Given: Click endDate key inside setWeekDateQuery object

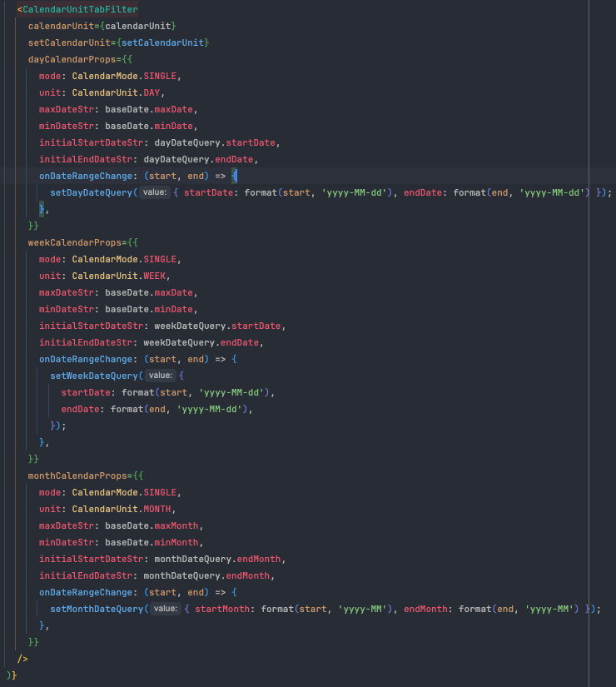Looking at the screenshot, I should (80, 409).
